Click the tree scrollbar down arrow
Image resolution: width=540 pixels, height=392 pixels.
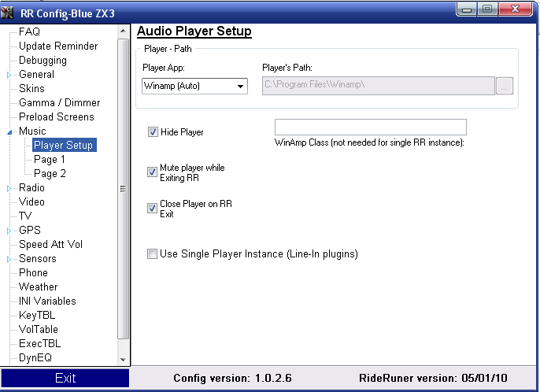click(x=123, y=360)
